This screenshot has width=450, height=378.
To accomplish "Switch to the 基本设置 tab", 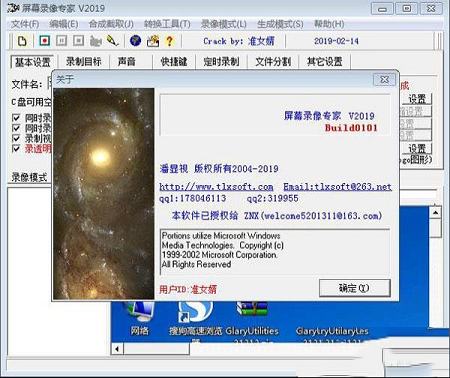I will point(33,62).
